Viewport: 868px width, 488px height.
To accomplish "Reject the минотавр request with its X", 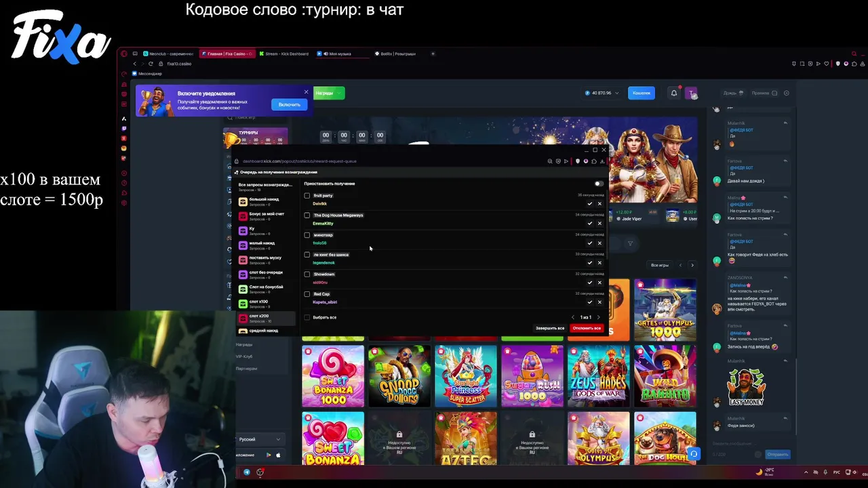I will point(599,243).
